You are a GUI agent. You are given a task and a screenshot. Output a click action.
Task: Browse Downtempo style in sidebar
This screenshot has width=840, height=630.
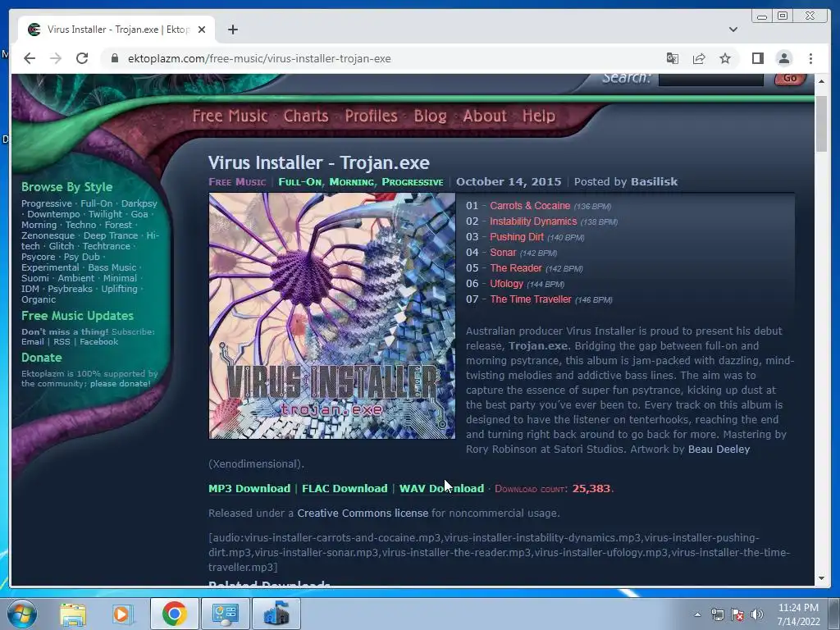coord(53,214)
